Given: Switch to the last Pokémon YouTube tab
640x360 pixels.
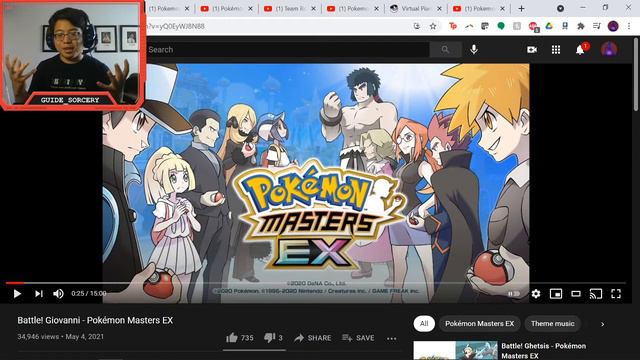Looking at the screenshot, I should [x=479, y=9].
